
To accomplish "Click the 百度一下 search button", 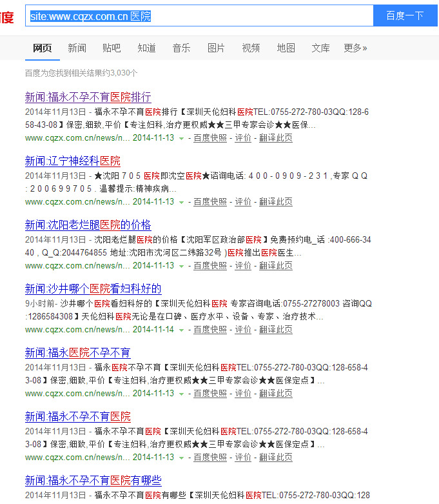I will [405, 15].
